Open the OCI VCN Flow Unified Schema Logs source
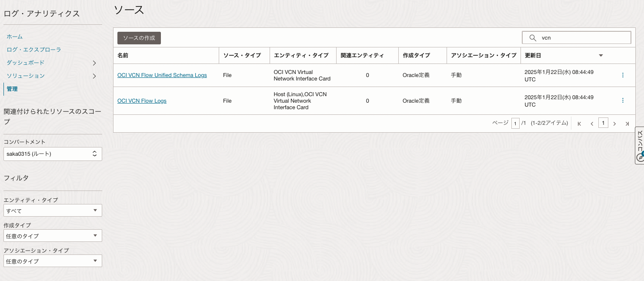This screenshot has width=644, height=281. pyautogui.click(x=162, y=75)
